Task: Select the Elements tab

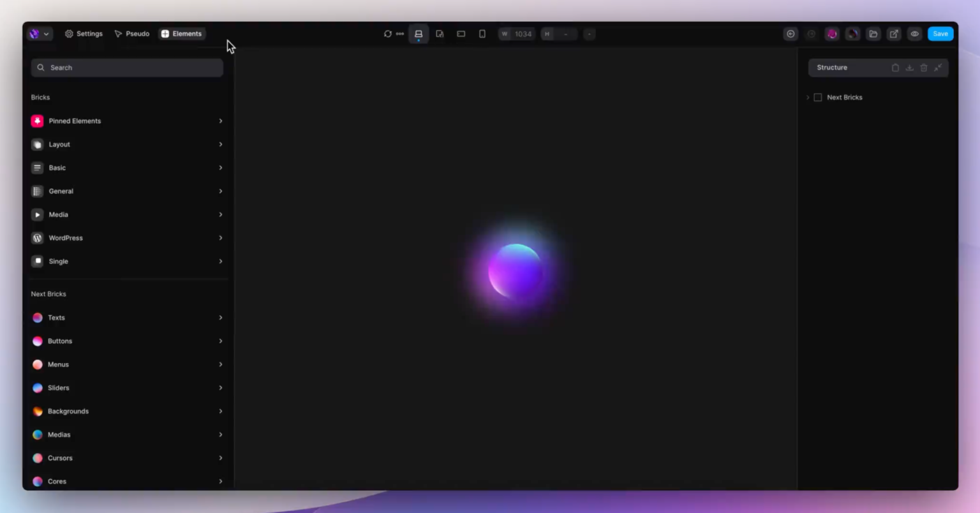Action: click(182, 34)
